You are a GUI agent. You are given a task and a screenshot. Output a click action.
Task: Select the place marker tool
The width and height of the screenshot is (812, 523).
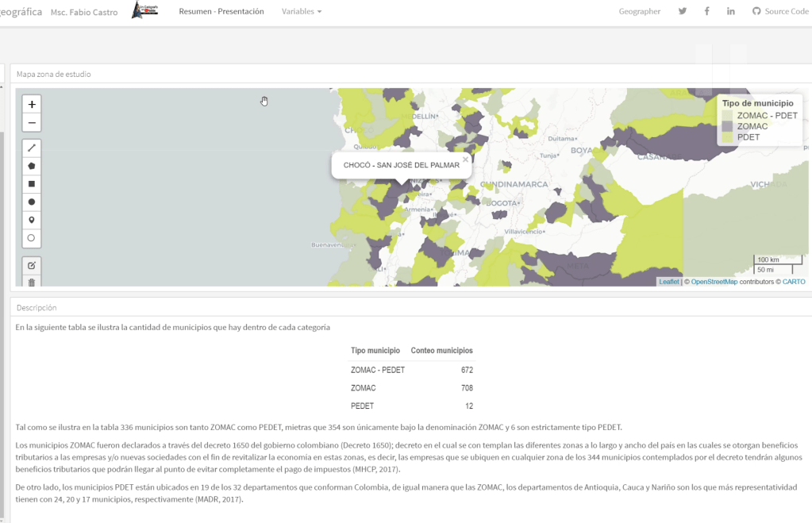32,220
